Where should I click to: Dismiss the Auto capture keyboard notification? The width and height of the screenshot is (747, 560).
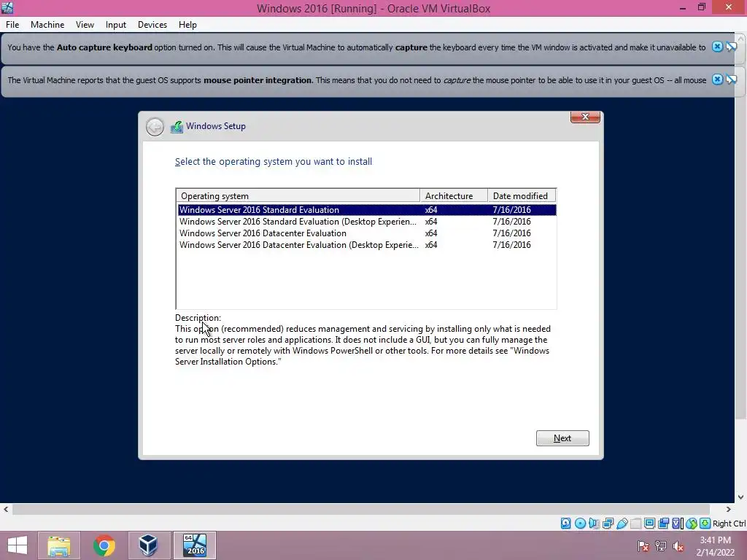[717, 47]
